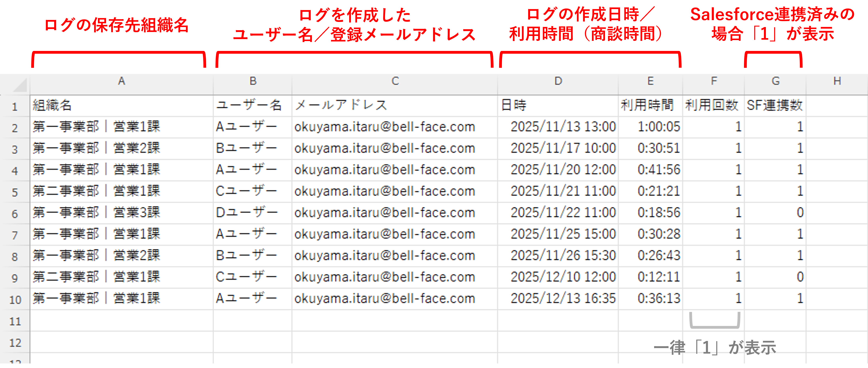
Task: Click Dユーザー cell in row 6
Action: pyautogui.click(x=247, y=213)
